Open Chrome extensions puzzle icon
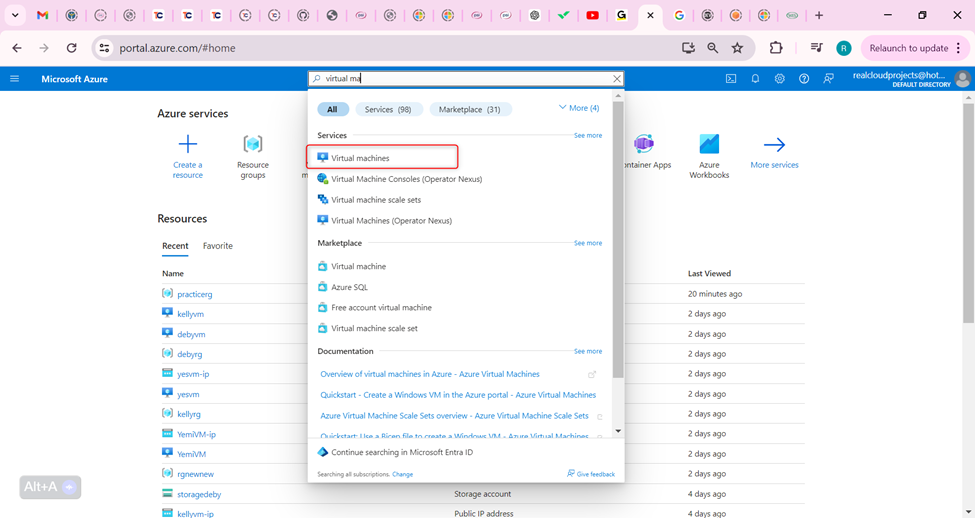975x518 pixels. coord(775,48)
